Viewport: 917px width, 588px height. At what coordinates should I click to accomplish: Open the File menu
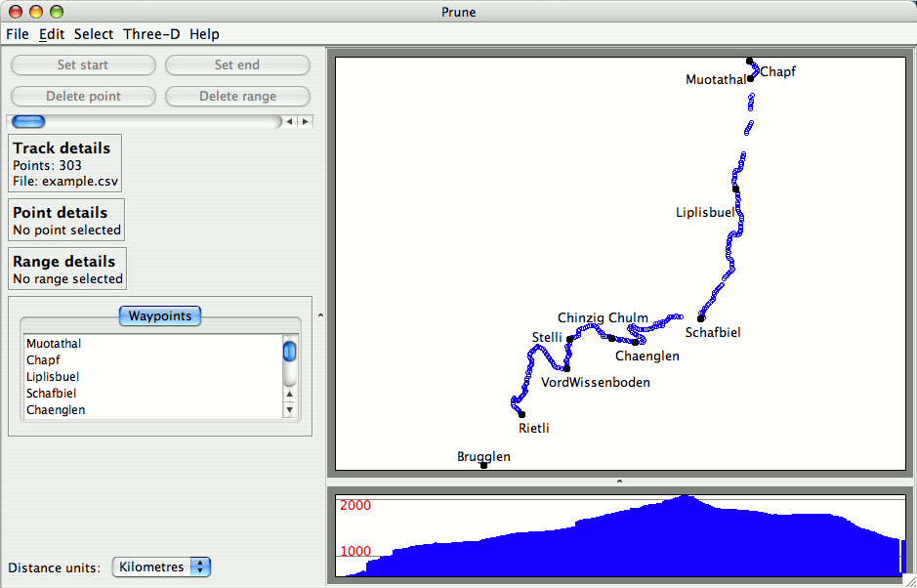(18, 34)
